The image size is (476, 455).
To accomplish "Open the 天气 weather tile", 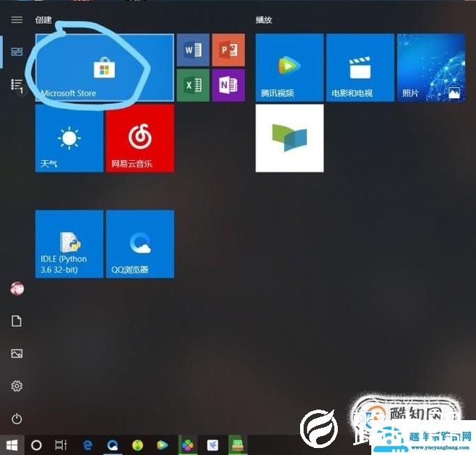I will 69,138.
